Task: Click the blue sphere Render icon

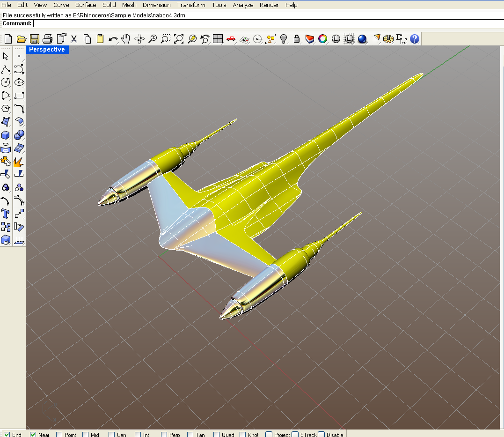Action: pyautogui.click(x=362, y=39)
